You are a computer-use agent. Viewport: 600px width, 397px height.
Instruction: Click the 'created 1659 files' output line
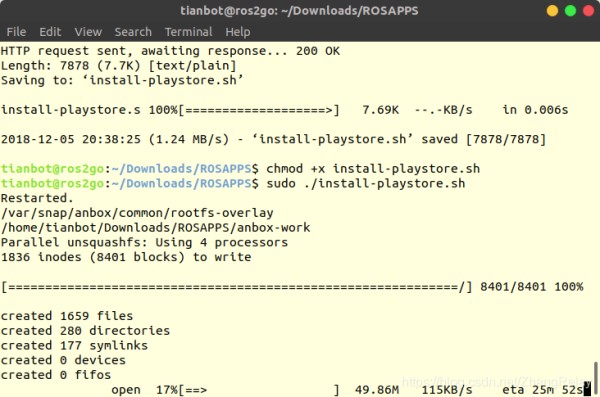pos(67,316)
